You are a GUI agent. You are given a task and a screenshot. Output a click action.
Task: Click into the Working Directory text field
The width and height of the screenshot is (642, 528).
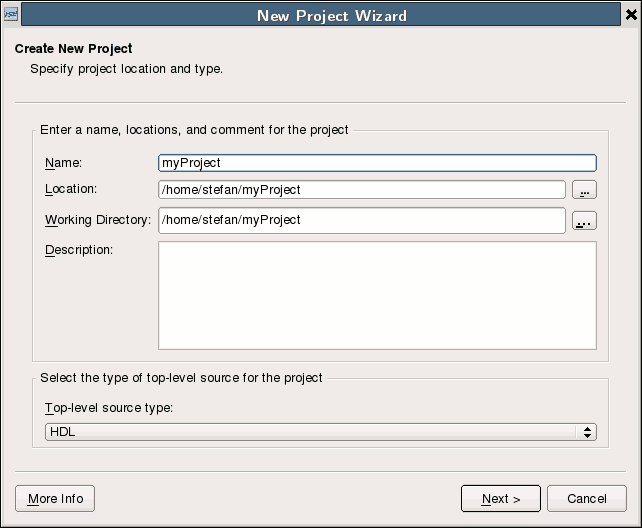tap(362, 220)
